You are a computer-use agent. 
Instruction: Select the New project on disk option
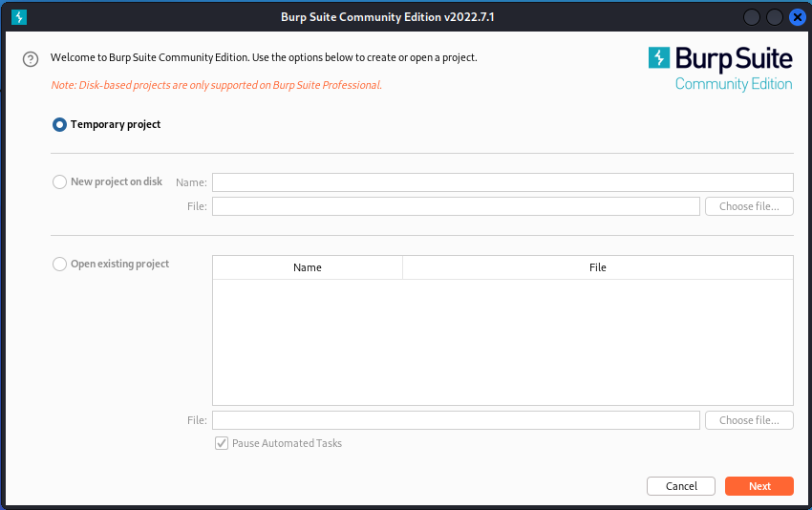click(x=59, y=181)
